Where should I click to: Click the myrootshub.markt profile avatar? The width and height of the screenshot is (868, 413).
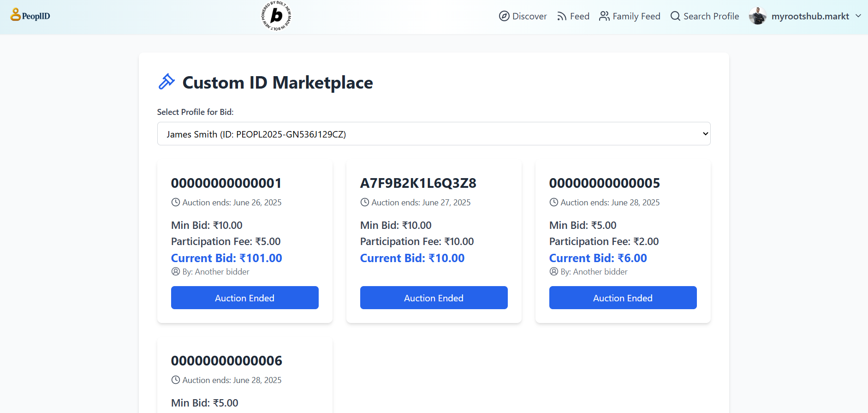pos(757,16)
